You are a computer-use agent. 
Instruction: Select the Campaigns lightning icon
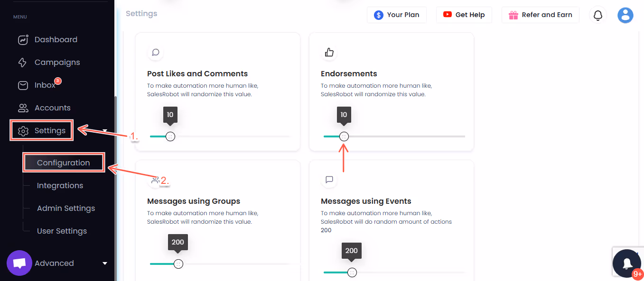[23, 62]
